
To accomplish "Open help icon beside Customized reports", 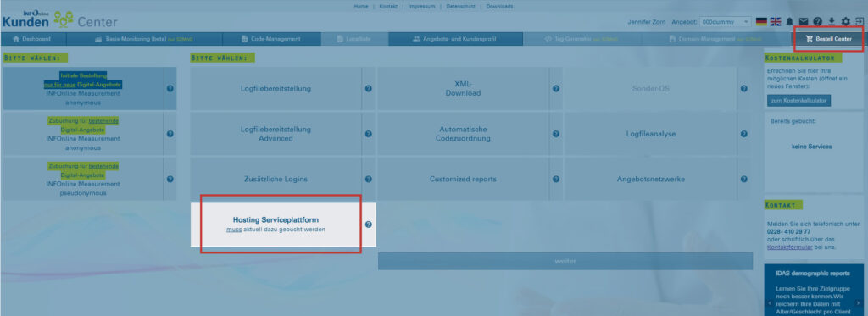I will [x=556, y=180].
